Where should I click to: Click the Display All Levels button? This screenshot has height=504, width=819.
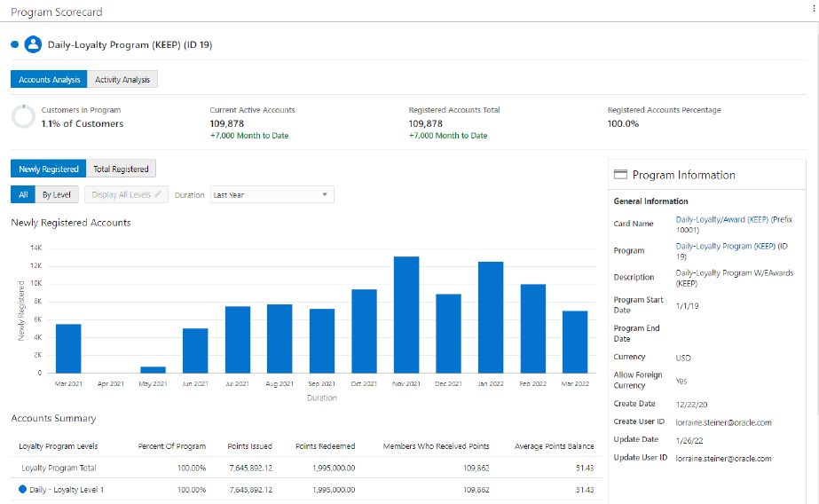(x=126, y=194)
